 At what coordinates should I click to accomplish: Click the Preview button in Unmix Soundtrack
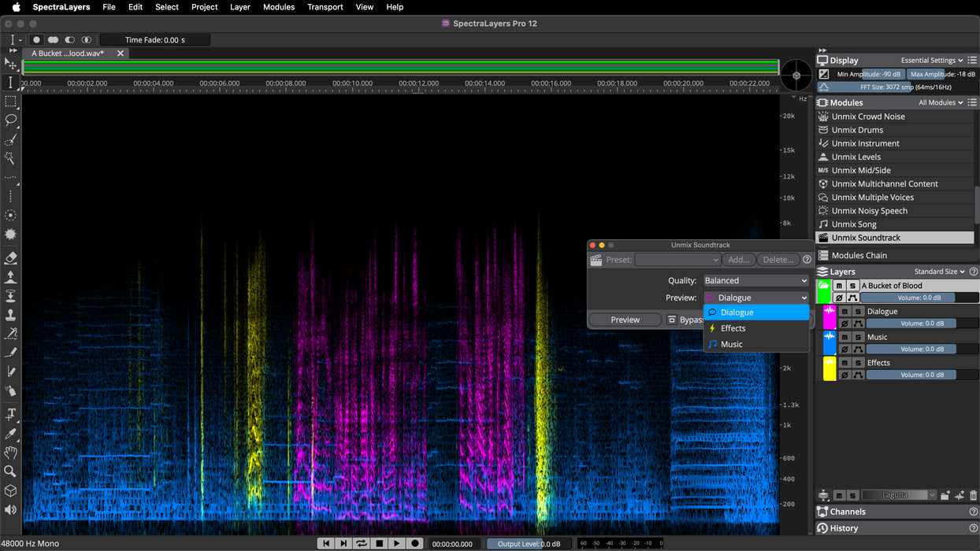point(625,320)
